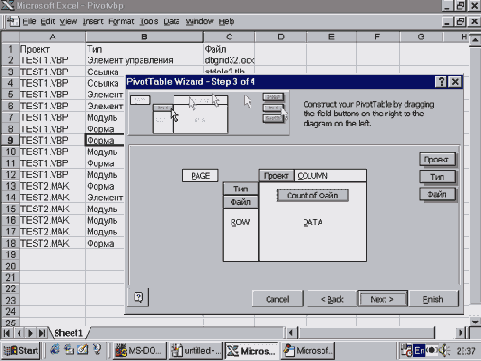Open the File menu
Viewport: 481px width, 361px height.
29,22
